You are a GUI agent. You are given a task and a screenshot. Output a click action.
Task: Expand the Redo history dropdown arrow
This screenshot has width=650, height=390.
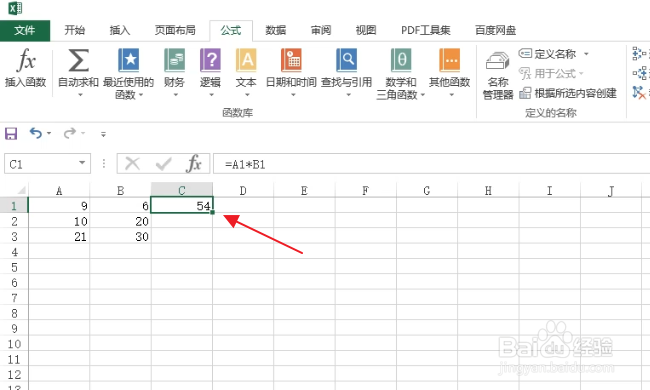point(83,133)
